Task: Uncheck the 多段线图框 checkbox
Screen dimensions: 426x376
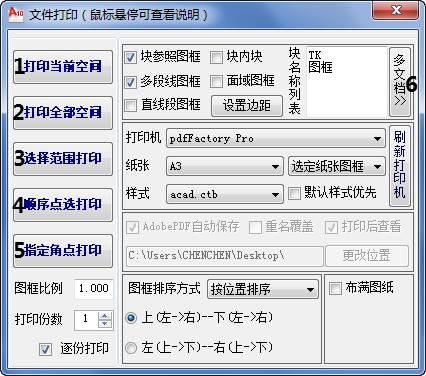Action: point(130,82)
